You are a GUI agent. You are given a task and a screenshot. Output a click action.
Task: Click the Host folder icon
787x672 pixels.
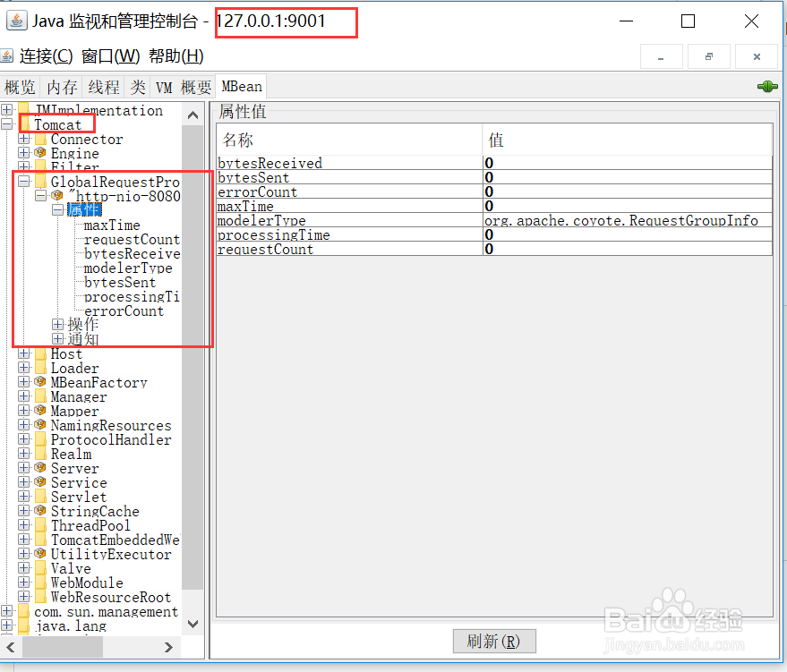(40, 353)
